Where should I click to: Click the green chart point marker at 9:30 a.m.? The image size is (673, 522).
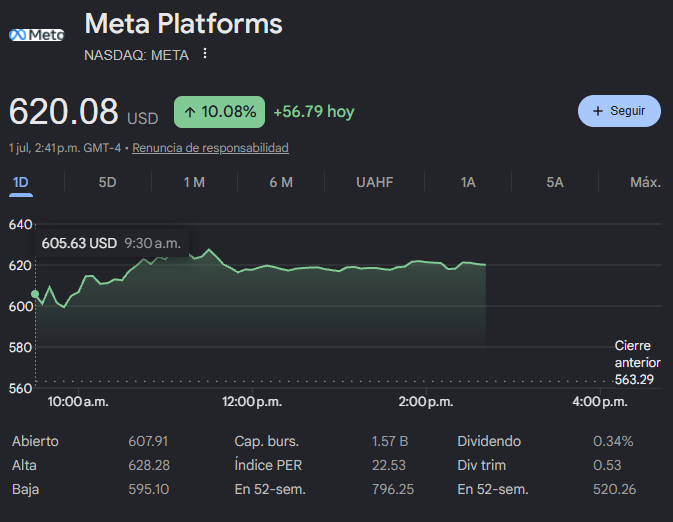point(35,294)
